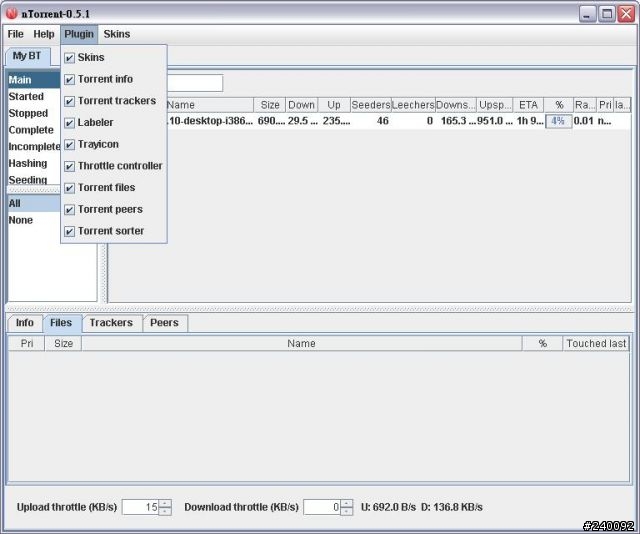Image resolution: width=640 pixels, height=534 pixels.
Task: Close the open Plugin menu
Action: point(79,34)
